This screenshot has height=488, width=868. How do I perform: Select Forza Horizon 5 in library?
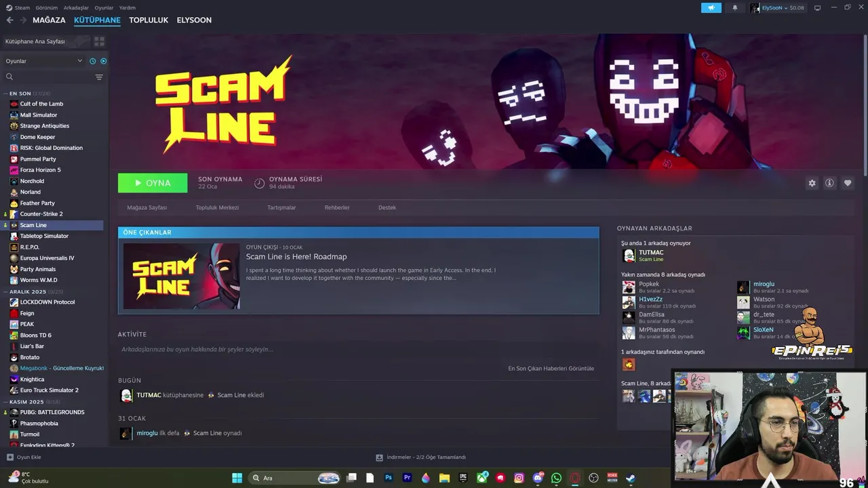40,170
